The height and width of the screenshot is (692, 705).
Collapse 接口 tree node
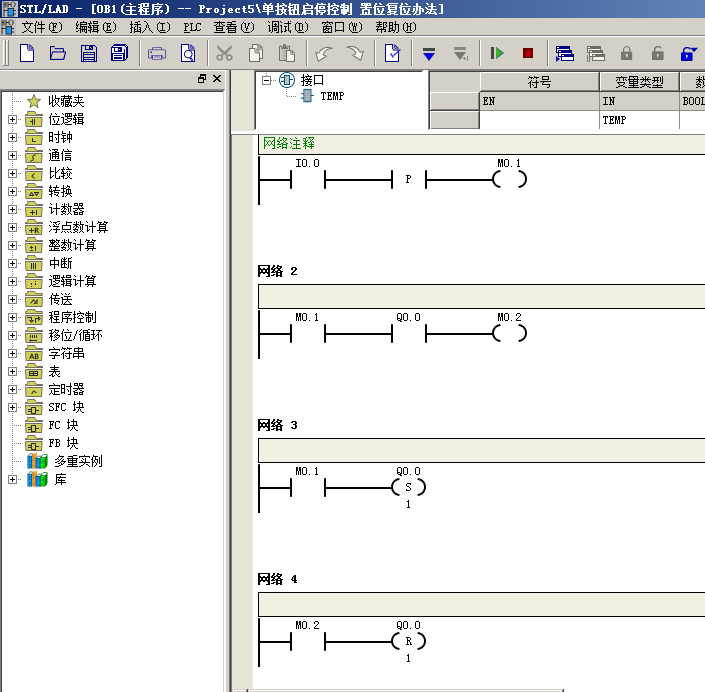tap(267, 80)
